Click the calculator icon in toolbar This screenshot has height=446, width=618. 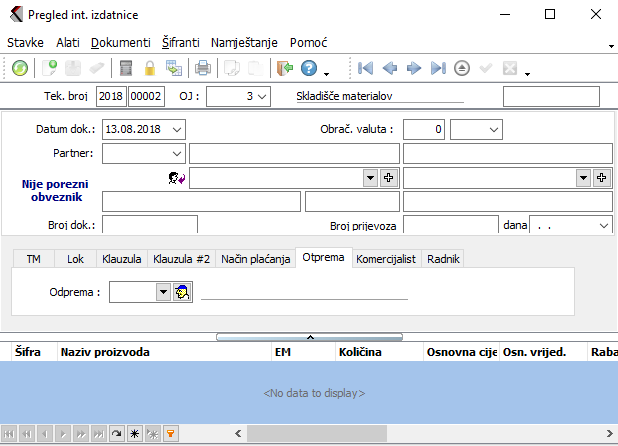[x=126, y=68]
